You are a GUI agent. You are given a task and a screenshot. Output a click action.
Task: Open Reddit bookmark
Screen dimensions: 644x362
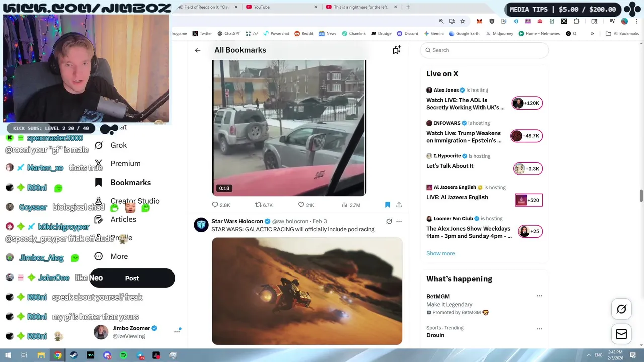click(x=304, y=34)
